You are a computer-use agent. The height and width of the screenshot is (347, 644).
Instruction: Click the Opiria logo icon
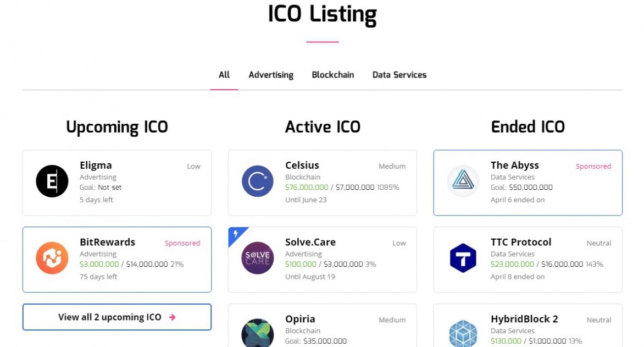coord(258,333)
